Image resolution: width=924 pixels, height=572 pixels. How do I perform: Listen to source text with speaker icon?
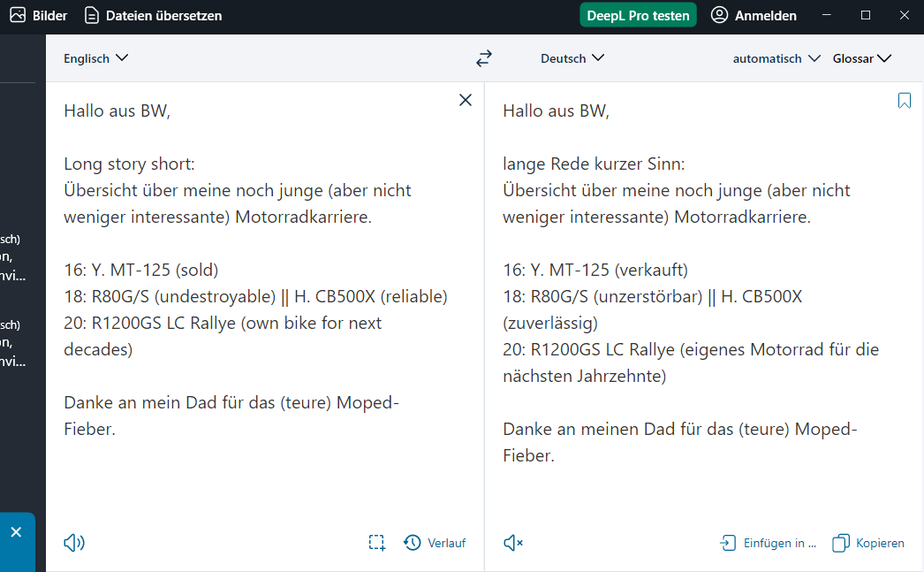click(74, 543)
